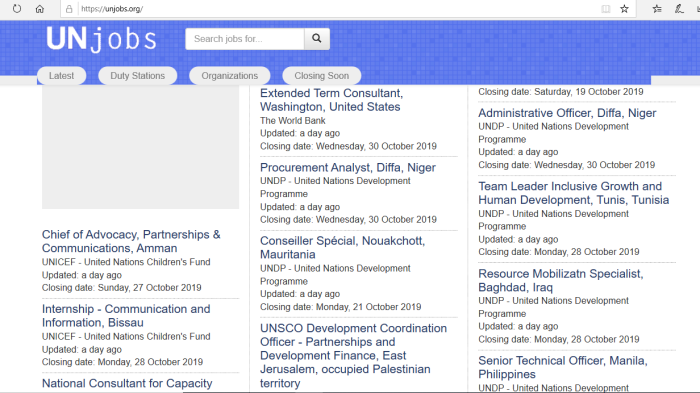Click closing date under Administrative Officer
Screen dimensions: 700x393
tap(567, 165)
